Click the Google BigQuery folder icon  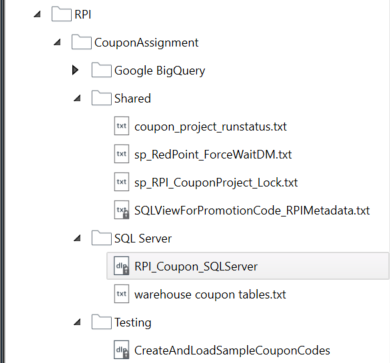tap(101, 71)
